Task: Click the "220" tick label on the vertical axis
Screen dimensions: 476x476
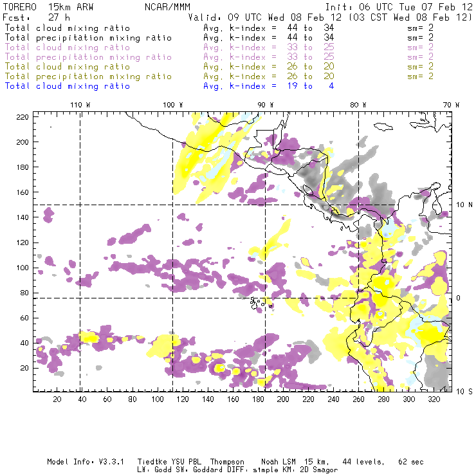Action: tap(23, 117)
